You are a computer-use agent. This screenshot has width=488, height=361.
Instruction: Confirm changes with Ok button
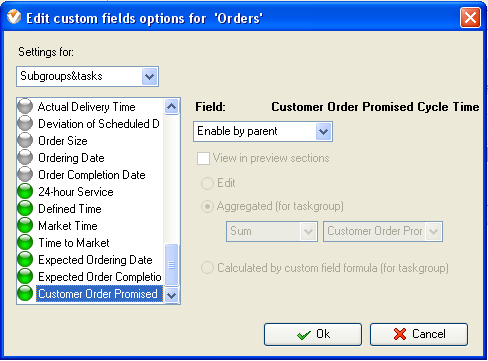point(313,334)
